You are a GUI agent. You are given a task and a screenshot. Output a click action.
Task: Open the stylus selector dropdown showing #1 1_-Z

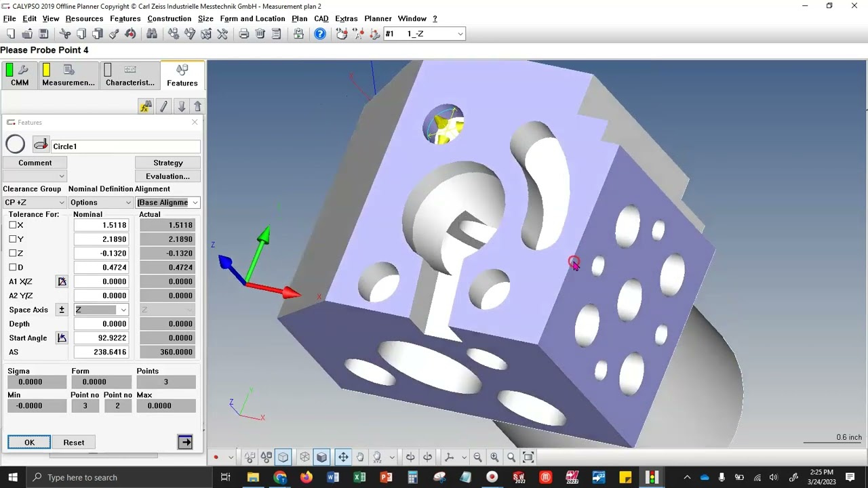tap(425, 34)
